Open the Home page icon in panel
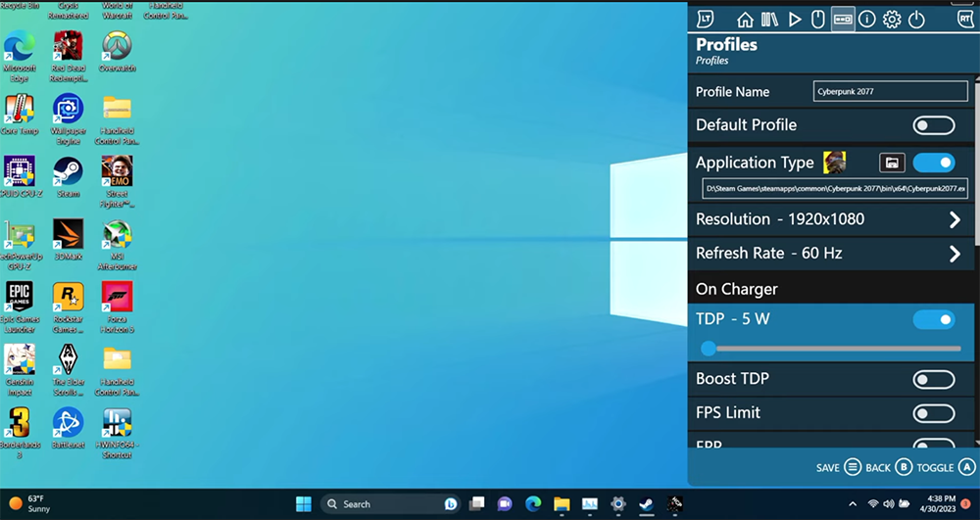This screenshot has height=520, width=980. 745,20
